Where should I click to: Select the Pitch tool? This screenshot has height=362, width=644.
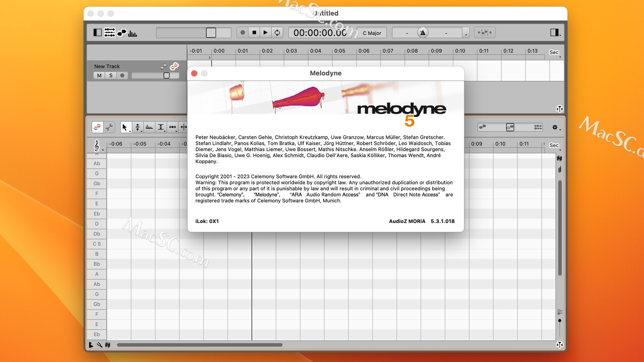137,127
